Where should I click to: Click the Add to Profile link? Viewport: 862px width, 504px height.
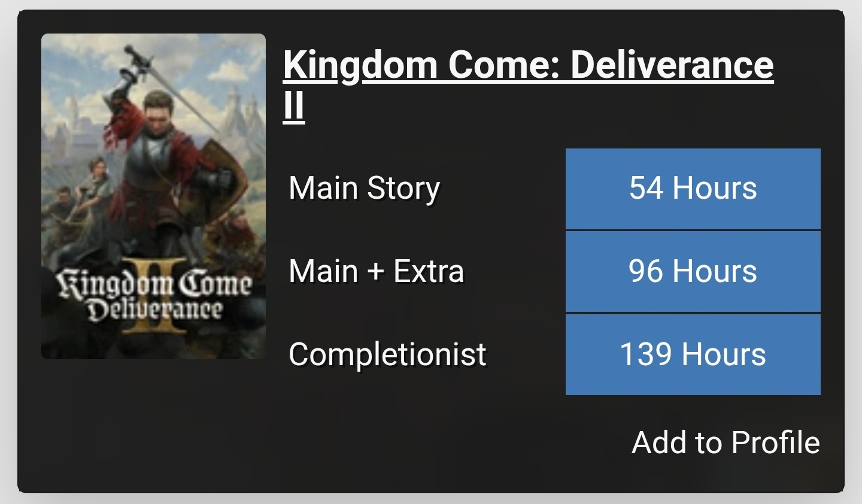pyautogui.click(x=725, y=442)
